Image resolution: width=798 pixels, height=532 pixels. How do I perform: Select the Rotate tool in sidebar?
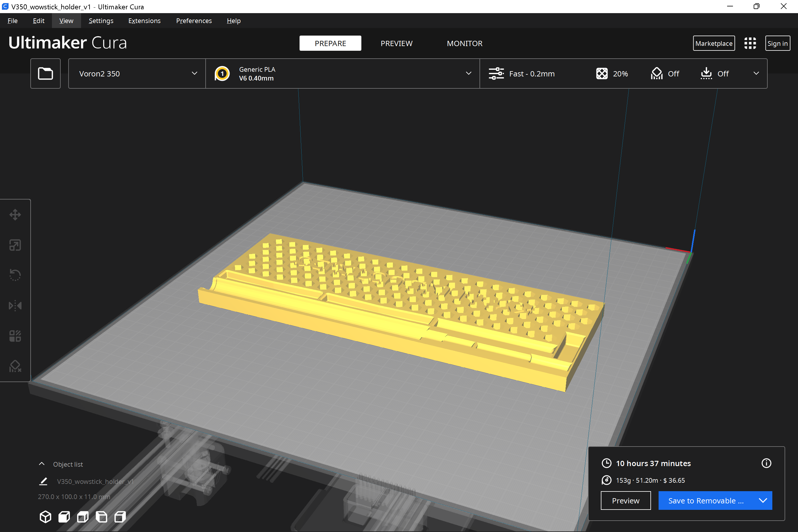[15, 275]
